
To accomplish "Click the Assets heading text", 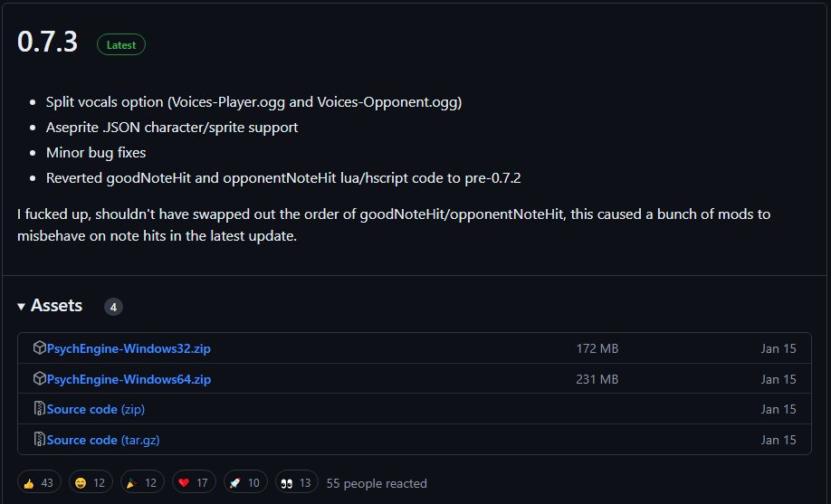I will coord(56,306).
